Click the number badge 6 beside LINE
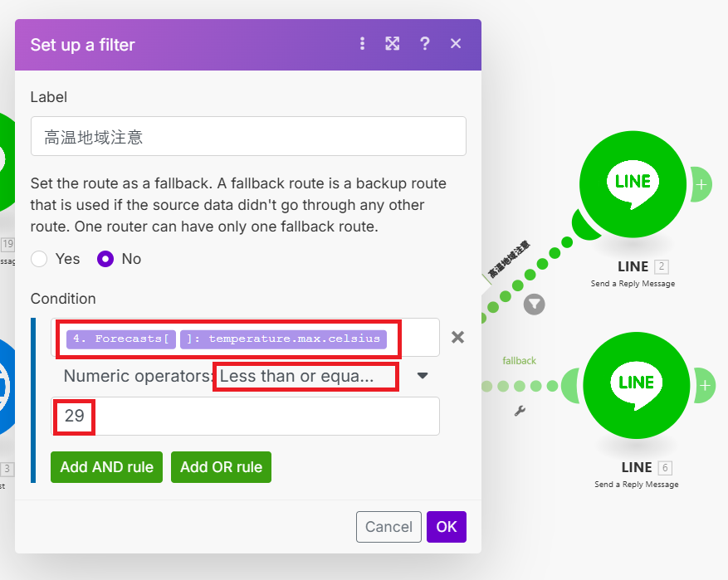728x580 pixels. point(665,468)
